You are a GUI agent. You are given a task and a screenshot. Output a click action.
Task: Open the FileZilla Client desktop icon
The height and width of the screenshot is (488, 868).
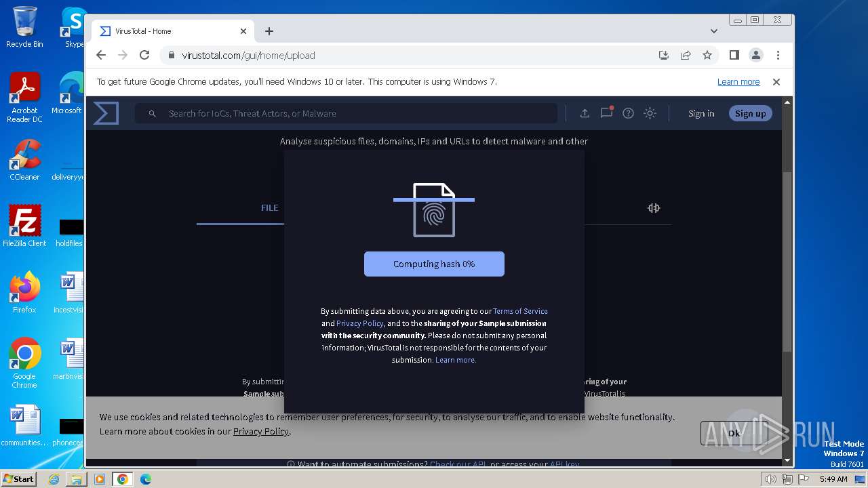[x=24, y=226]
